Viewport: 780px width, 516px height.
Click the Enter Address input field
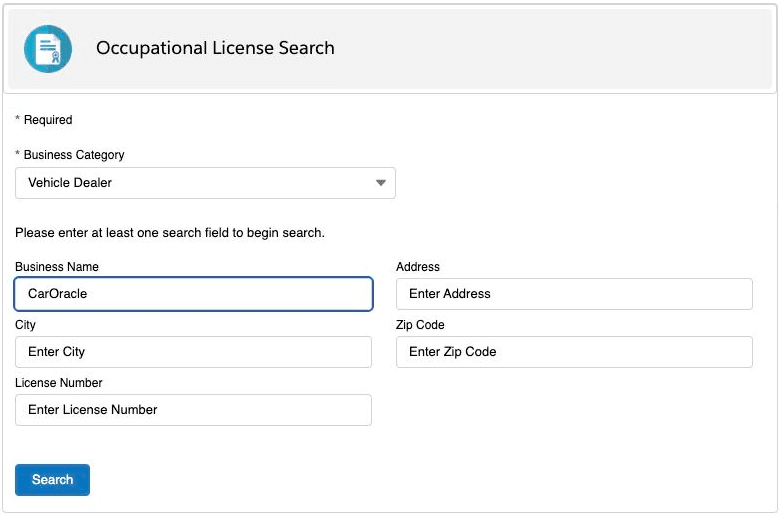coord(574,294)
